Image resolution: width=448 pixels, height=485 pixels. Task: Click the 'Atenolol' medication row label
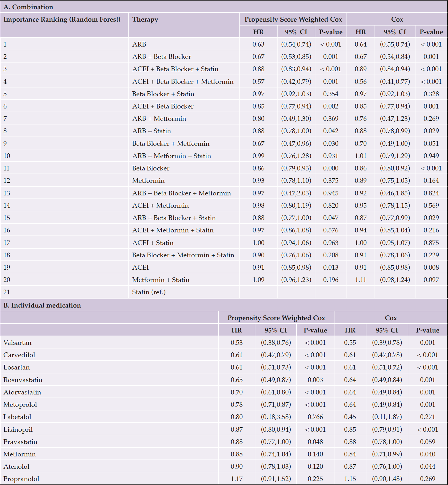(x=17, y=466)
